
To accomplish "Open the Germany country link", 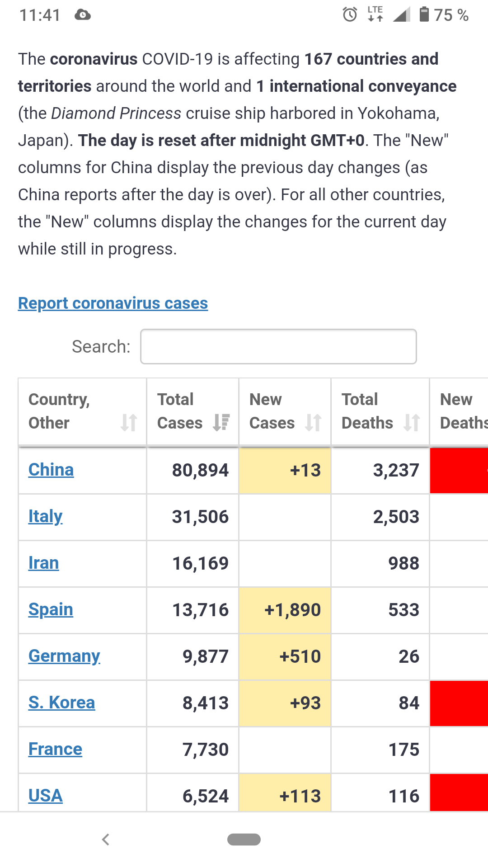I will [x=64, y=656].
